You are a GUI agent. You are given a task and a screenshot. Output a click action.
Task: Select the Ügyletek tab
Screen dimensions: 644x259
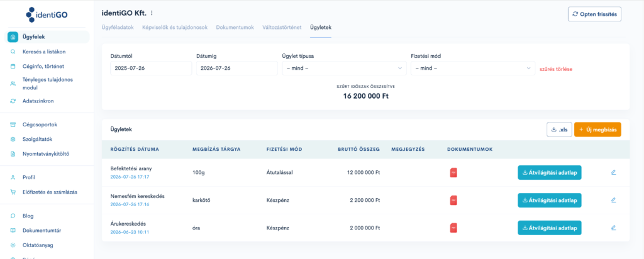click(321, 28)
